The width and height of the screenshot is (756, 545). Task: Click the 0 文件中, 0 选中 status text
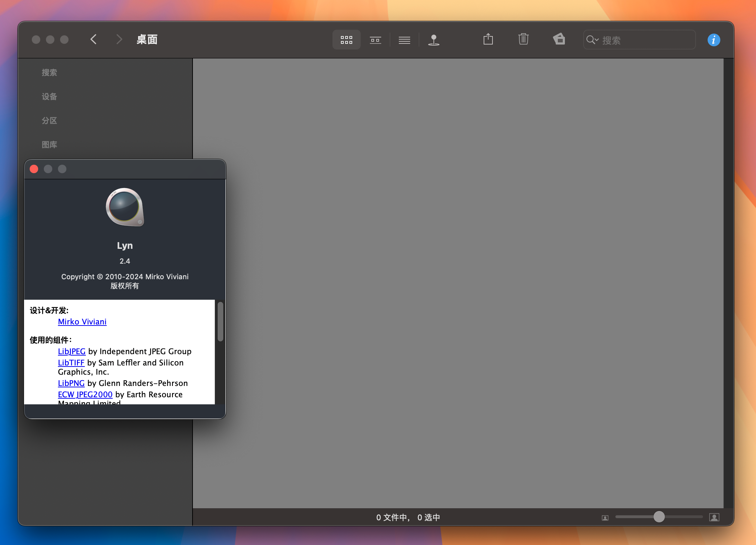click(x=408, y=517)
